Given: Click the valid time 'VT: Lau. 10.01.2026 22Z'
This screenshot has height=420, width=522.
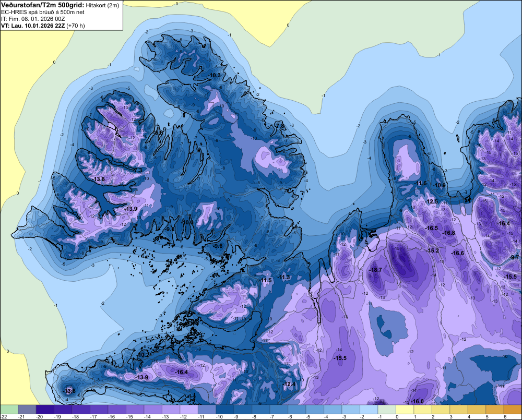Looking at the screenshot, I should tap(33, 26).
